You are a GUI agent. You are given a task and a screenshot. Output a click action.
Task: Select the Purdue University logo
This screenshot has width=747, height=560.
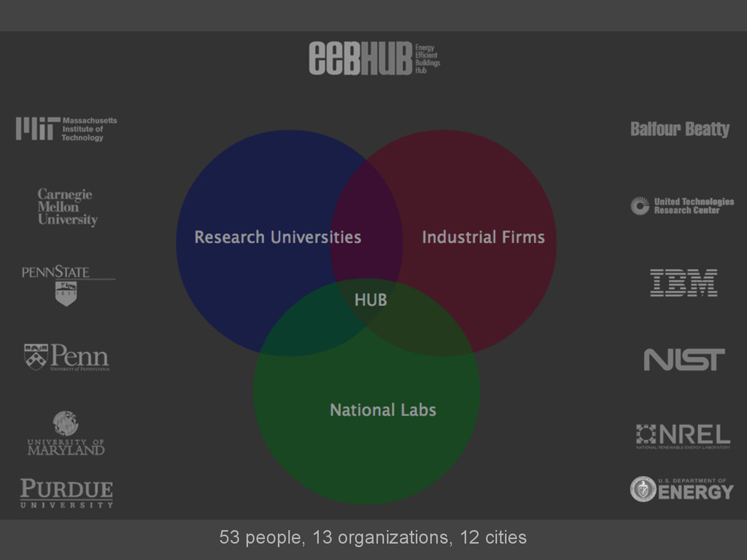[x=66, y=494]
